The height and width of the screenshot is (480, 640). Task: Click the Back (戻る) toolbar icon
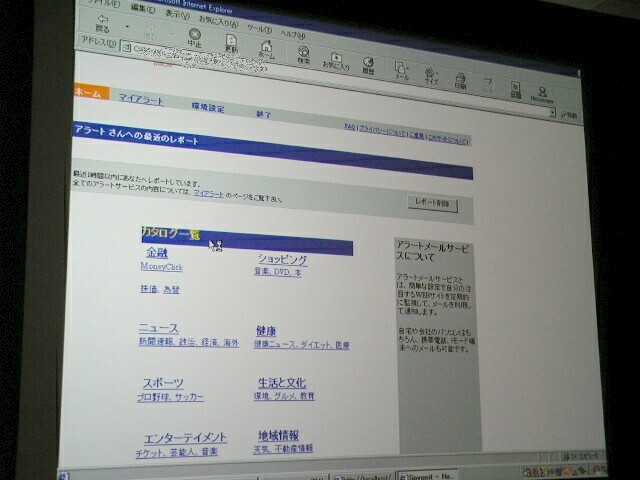tap(103, 25)
